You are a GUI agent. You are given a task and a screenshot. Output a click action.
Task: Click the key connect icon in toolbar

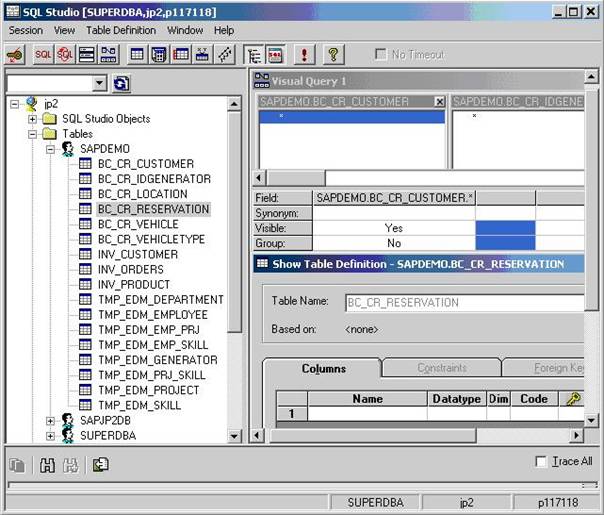(17, 54)
